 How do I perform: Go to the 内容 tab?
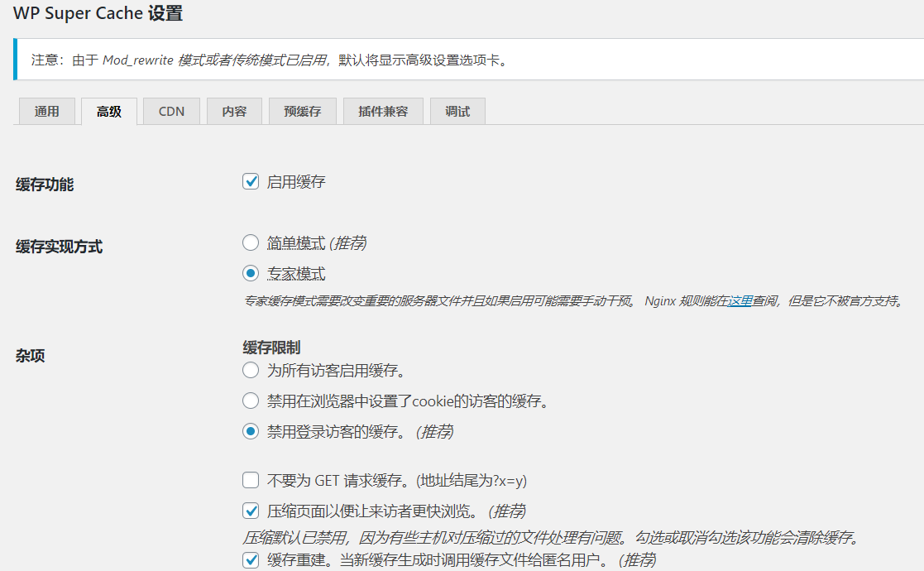coord(234,112)
